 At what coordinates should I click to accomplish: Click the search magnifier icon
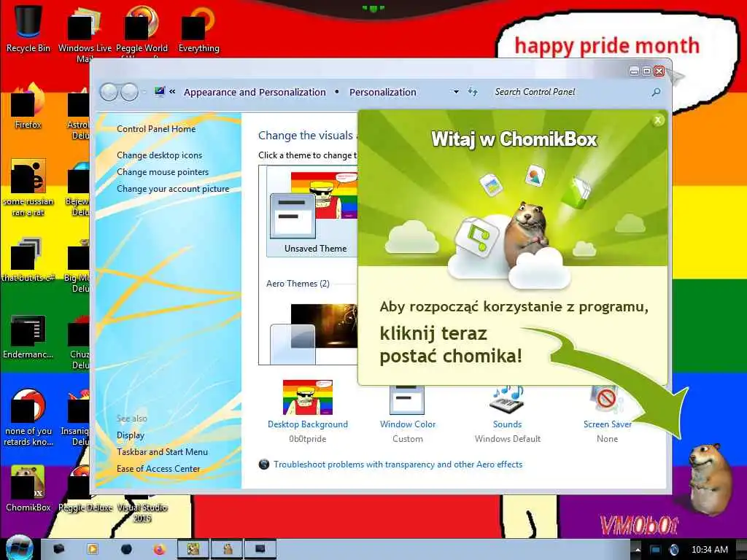(656, 92)
